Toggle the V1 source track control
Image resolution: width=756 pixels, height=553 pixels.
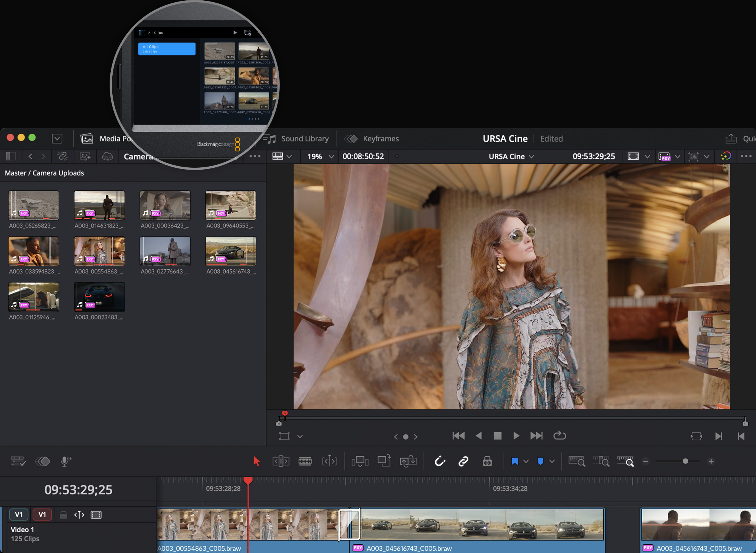(19, 514)
